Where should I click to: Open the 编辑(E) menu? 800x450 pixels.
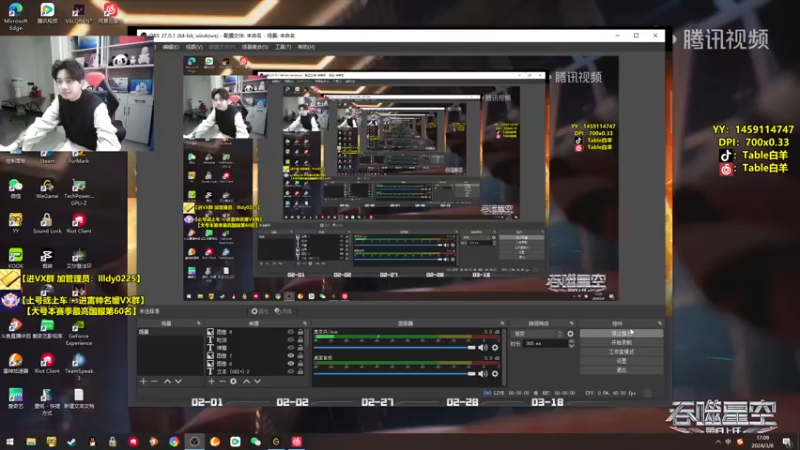pyautogui.click(x=171, y=47)
